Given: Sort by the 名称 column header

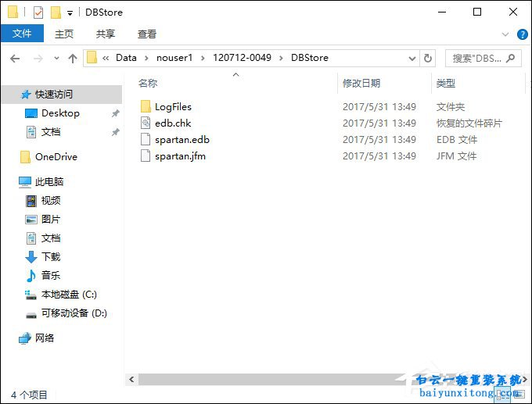Looking at the screenshot, I should [x=148, y=83].
